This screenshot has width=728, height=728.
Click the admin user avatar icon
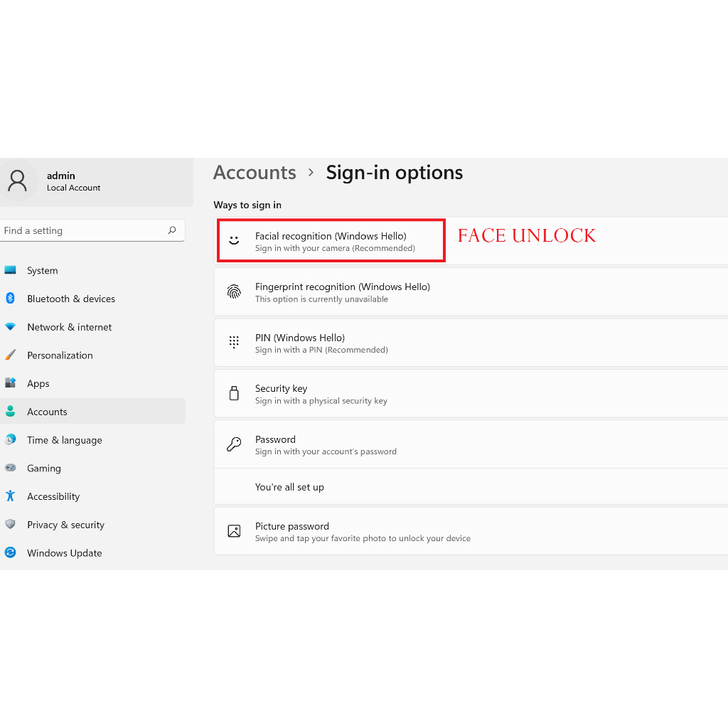[17, 181]
